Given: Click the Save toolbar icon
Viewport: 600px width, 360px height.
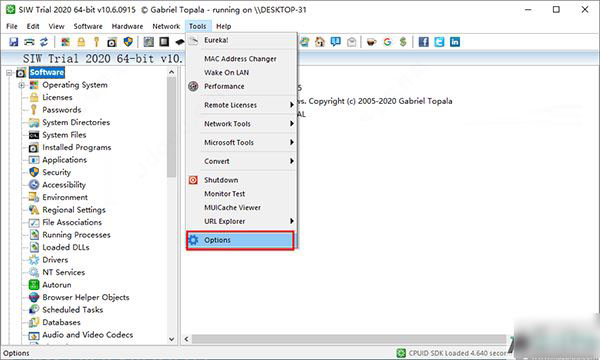Looking at the screenshot, I should 13,42.
